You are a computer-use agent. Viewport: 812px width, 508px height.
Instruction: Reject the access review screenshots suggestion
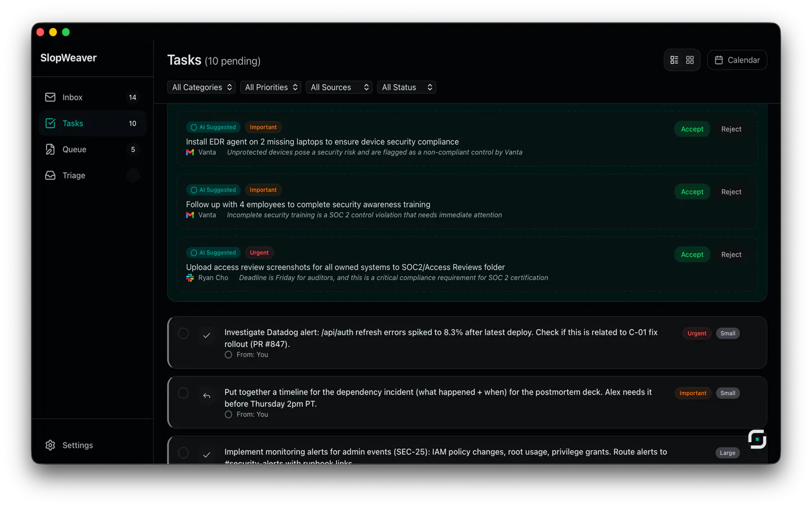[731, 254]
